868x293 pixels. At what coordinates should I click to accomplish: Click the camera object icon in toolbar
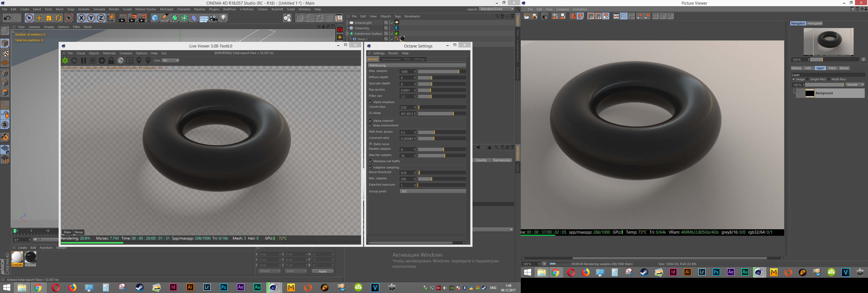click(214, 18)
